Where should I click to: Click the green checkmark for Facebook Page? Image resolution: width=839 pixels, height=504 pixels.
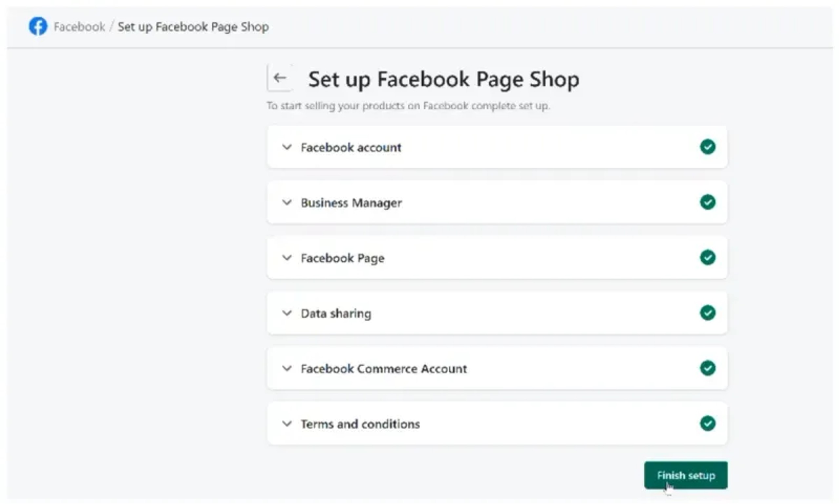click(708, 258)
